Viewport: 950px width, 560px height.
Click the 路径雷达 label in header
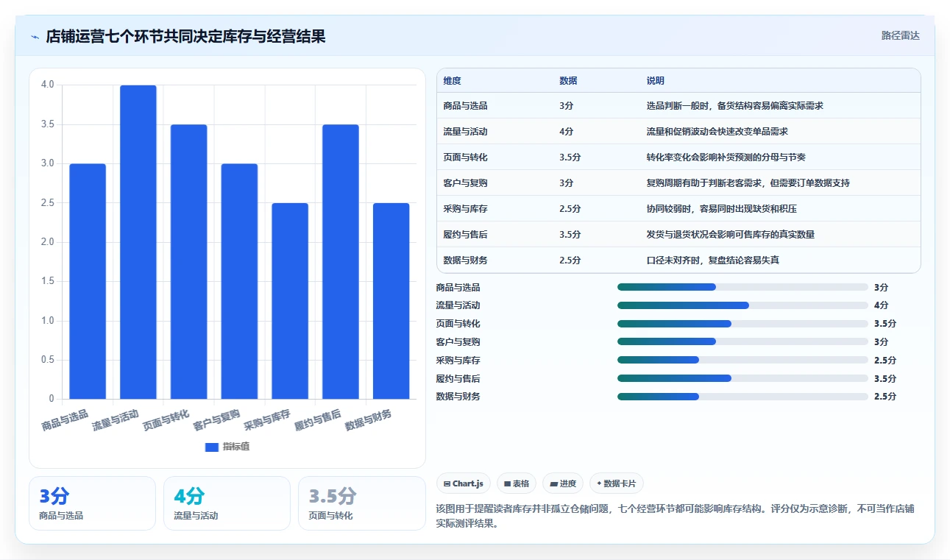900,35
